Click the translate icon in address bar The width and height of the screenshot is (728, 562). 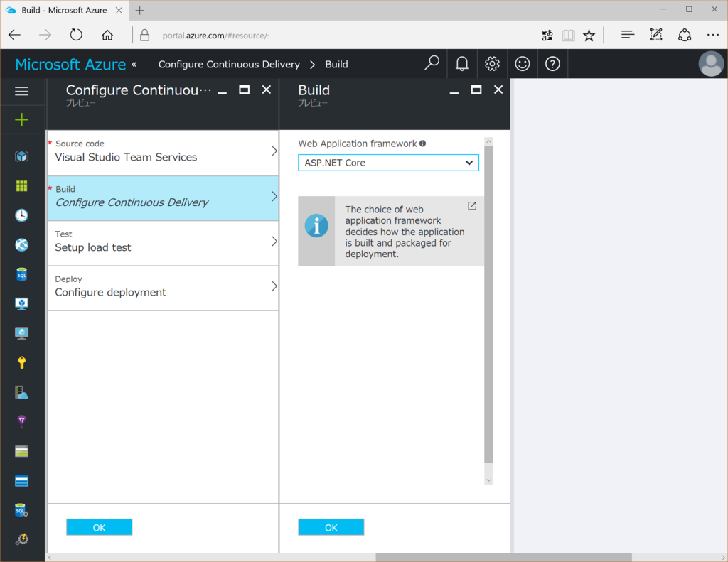[x=547, y=36]
